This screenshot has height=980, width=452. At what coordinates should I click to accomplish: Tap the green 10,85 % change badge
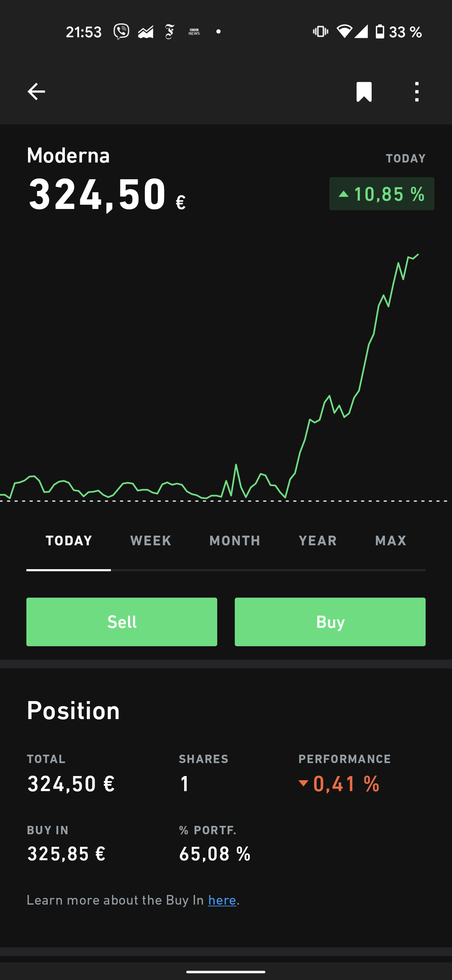(382, 194)
